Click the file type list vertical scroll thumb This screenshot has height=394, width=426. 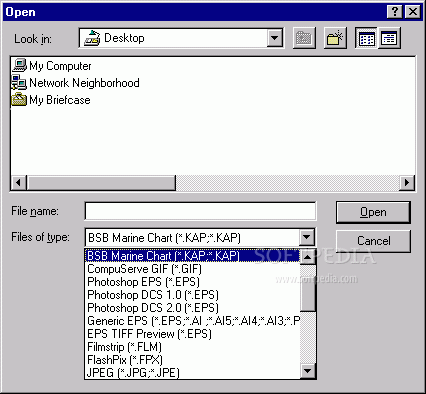tap(307, 288)
